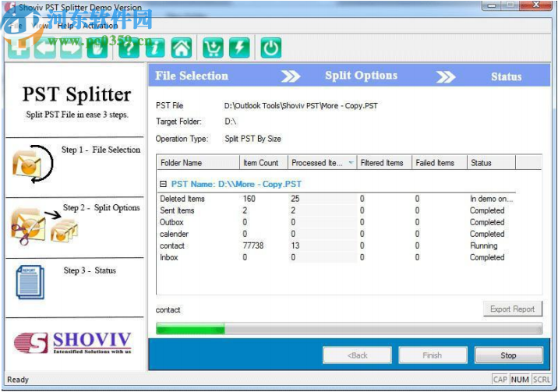The height and width of the screenshot is (392, 558).
Task: Click the shopping cart Buy icon
Action: (x=213, y=48)
